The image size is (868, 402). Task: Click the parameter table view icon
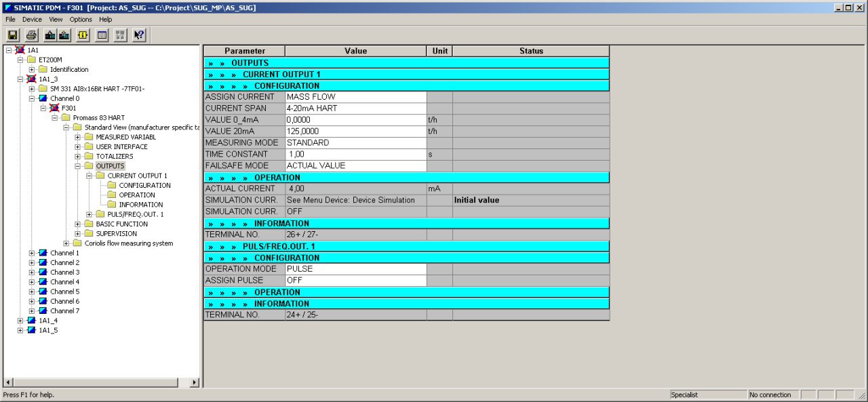click(102, 35)
